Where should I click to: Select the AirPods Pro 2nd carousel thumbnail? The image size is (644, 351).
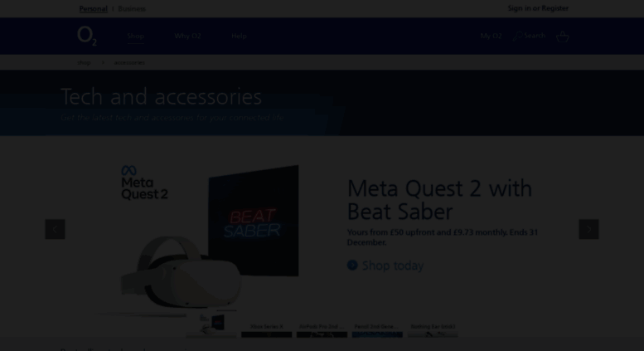coord(322,330)
